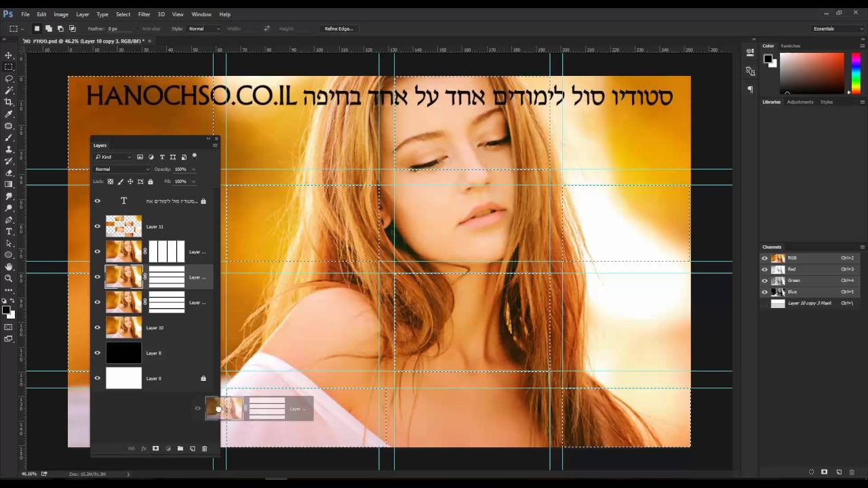The image size is (868, 488).
Task: Open the Style dropdown in options bar
Action: pos(204,29)
